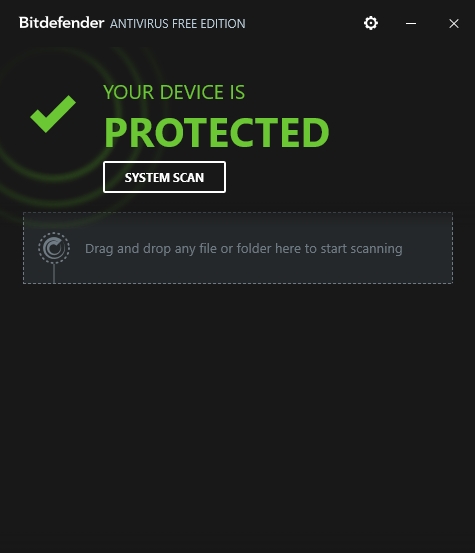Click the drag and drop scanning area
Image resolution: width=475 pixels, height=553 pixels.
[238, 248]
